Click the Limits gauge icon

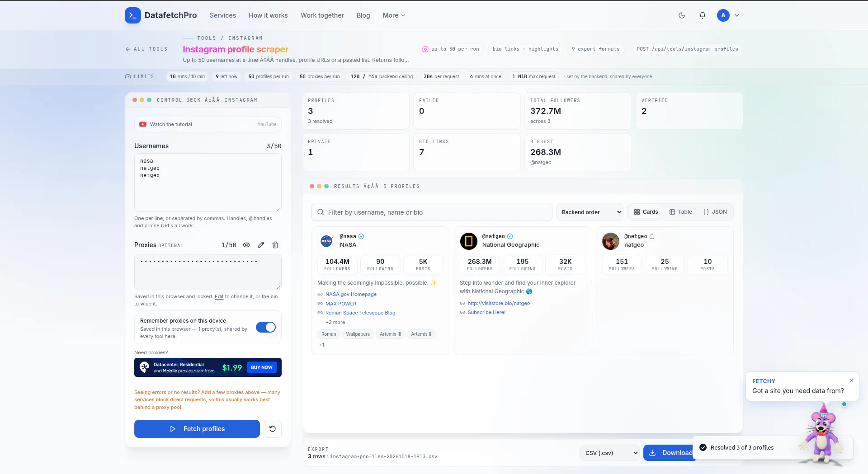(128, 76)
